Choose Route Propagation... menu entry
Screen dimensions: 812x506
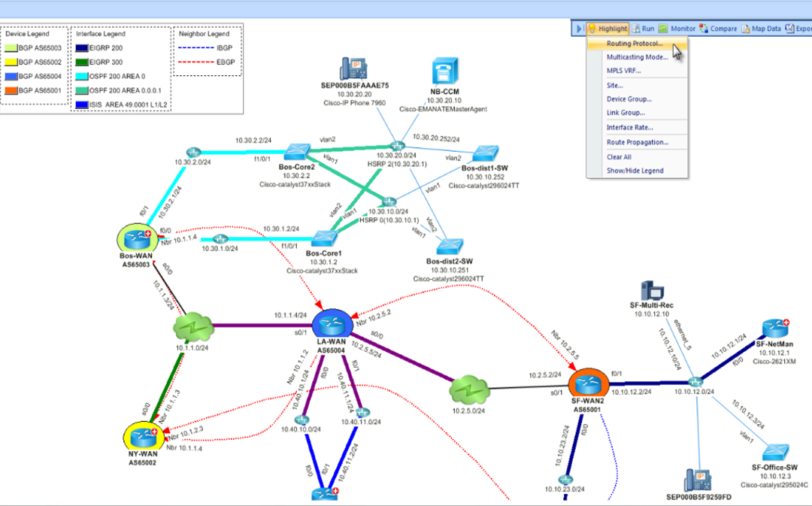click(x=637, y=142)
